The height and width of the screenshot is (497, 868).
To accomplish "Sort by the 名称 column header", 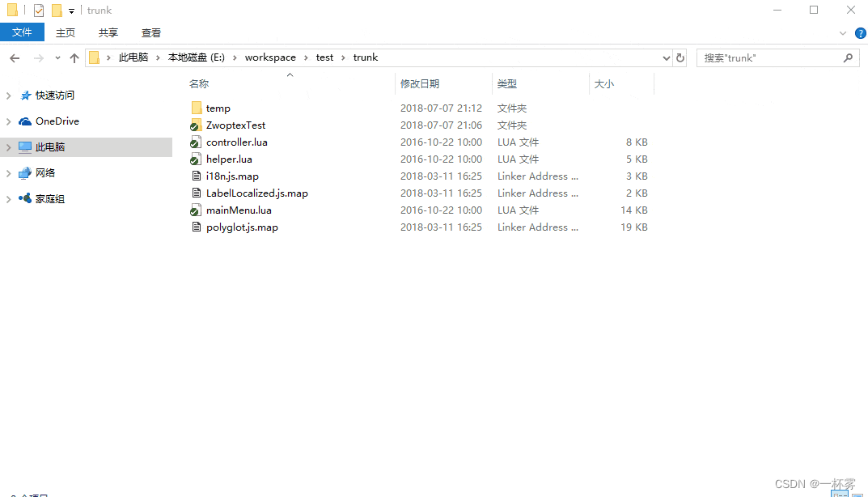I will [x=199, y=84].
